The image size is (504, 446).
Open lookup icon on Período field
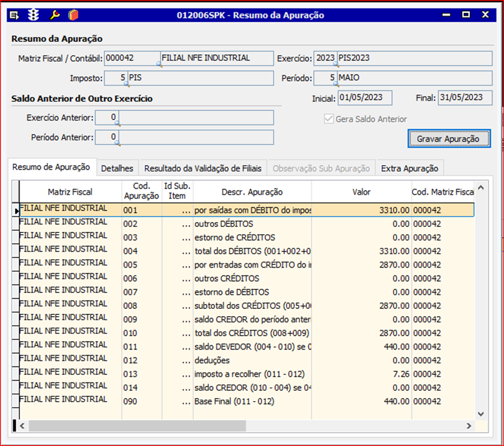coord(336,83)
